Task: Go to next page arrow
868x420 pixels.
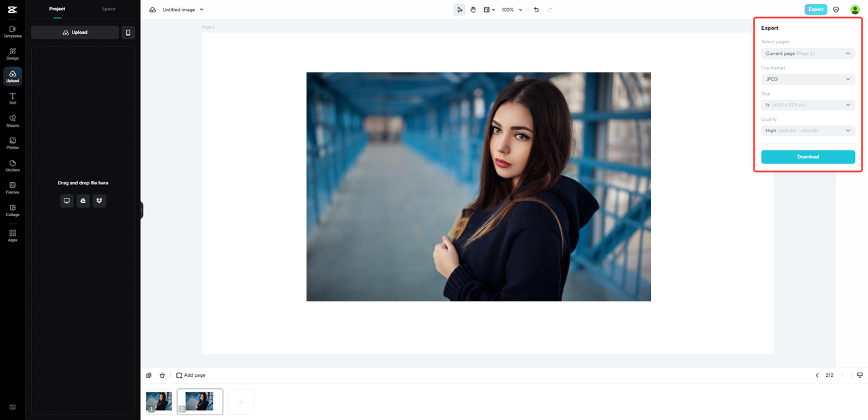Action: click(842, 375)
